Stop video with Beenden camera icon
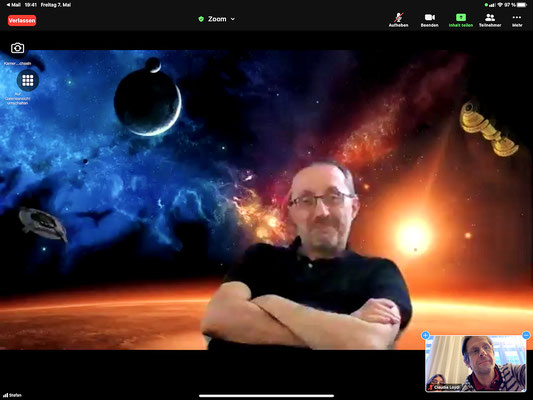 [429, 20]
